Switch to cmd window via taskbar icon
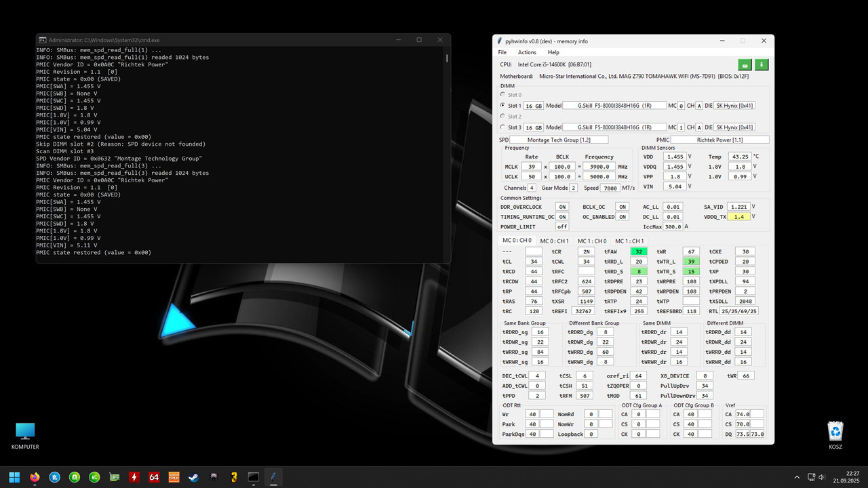The height and width of the screenshot is (488, 868). click(254, 477)
